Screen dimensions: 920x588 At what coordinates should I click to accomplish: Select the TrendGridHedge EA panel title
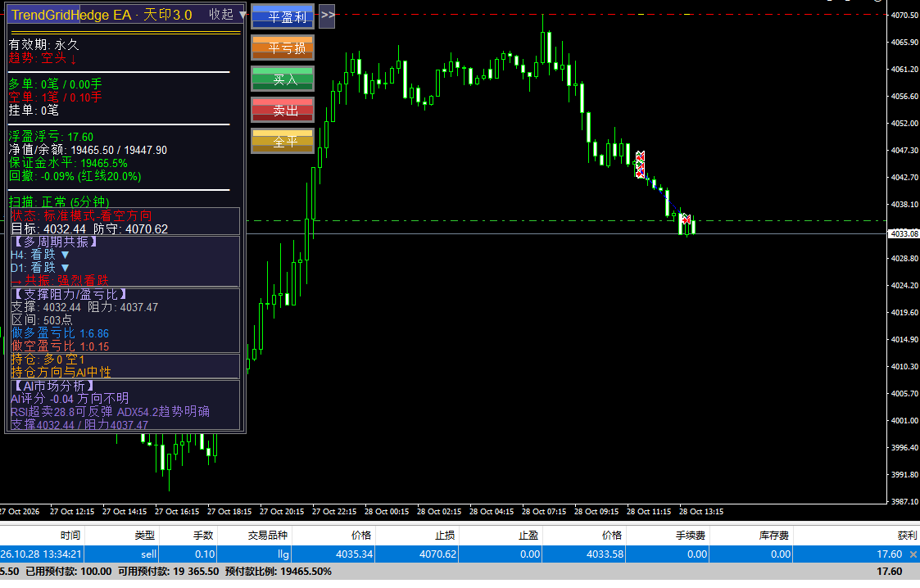102,15
